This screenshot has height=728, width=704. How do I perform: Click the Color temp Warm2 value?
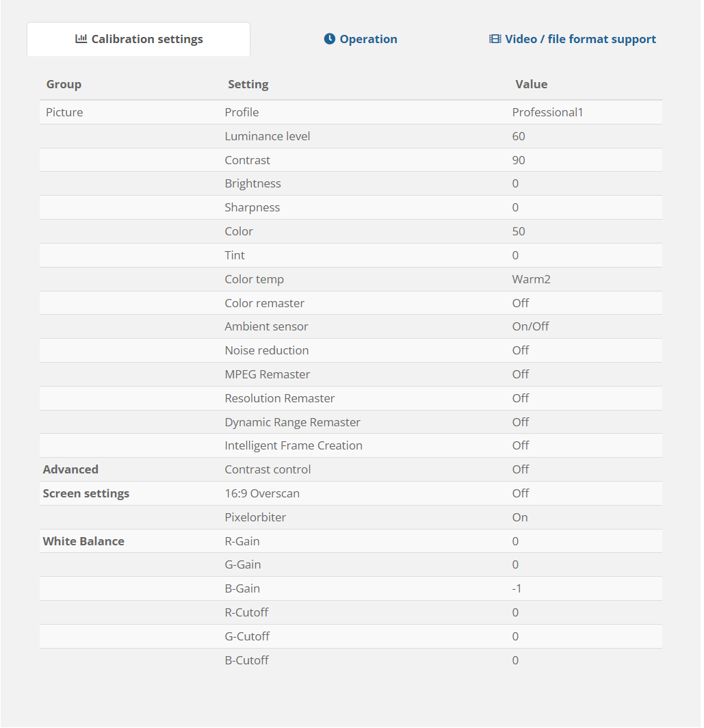pos(532,279)
